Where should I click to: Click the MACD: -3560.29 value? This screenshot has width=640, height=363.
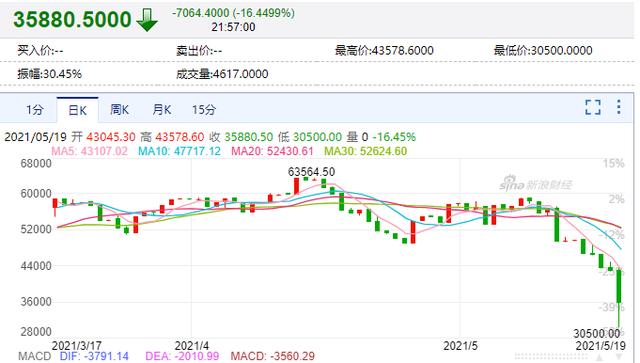(273, 356)
